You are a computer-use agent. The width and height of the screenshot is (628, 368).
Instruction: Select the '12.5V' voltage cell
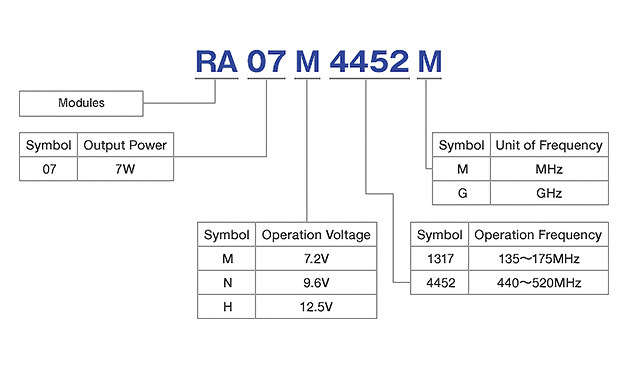coord(316,306)
